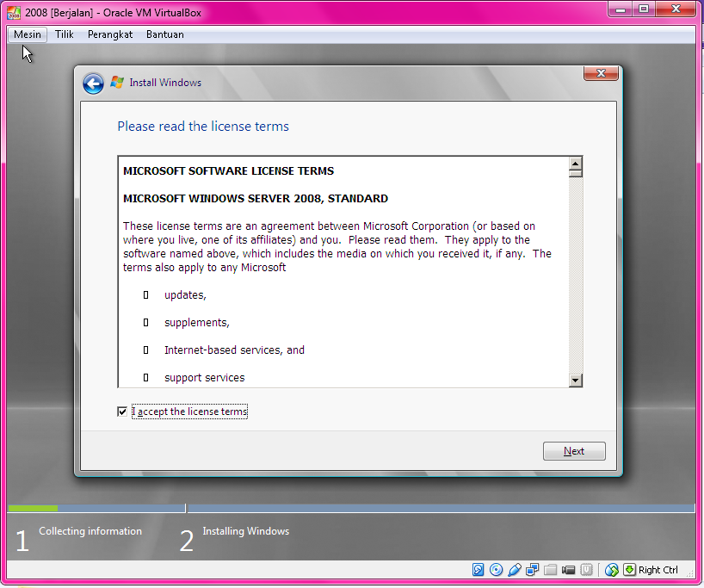Open the shared folders status icon

[551, 570]
